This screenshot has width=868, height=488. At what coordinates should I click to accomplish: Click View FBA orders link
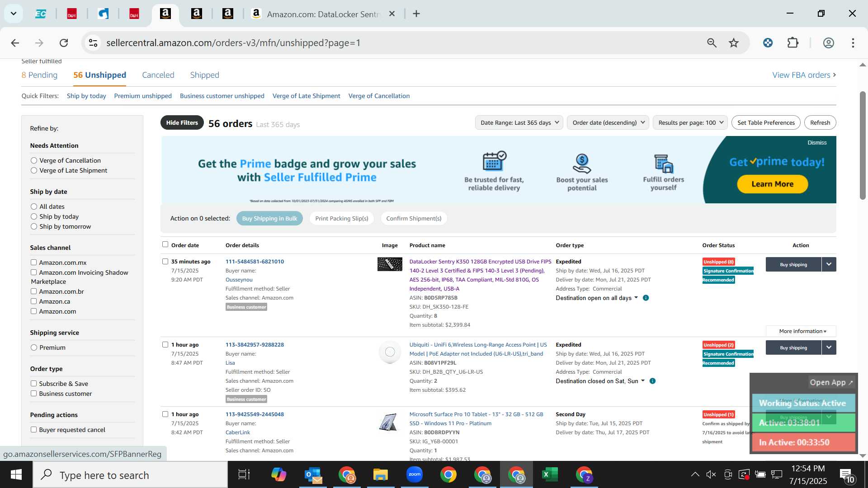tap(804, 75)
